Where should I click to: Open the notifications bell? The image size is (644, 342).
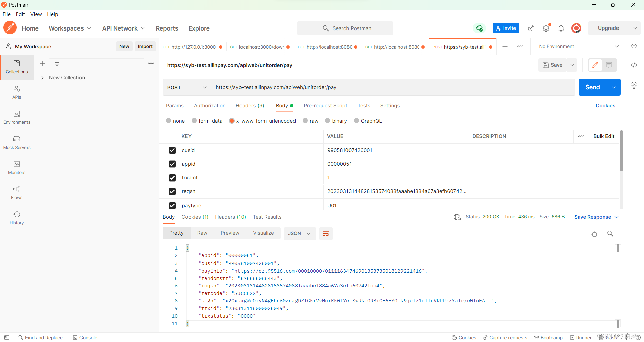[x=561, y=28]
